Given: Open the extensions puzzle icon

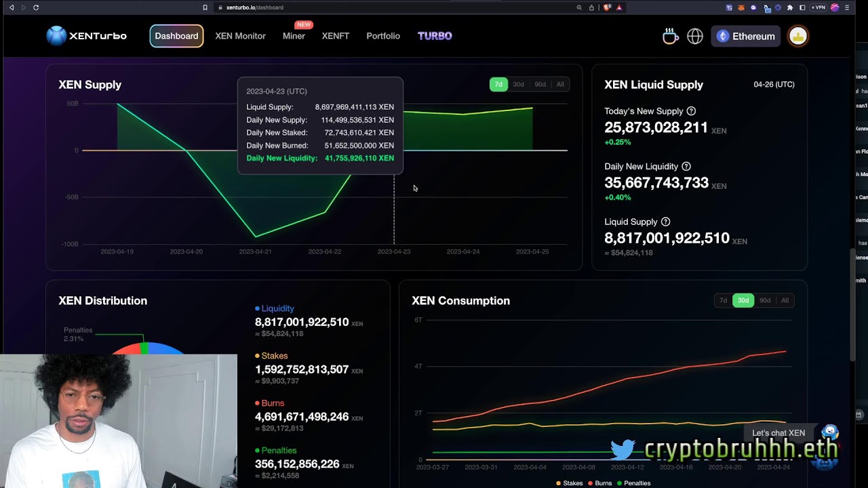Looking at the screenshot, I should [x=790, y=7].
